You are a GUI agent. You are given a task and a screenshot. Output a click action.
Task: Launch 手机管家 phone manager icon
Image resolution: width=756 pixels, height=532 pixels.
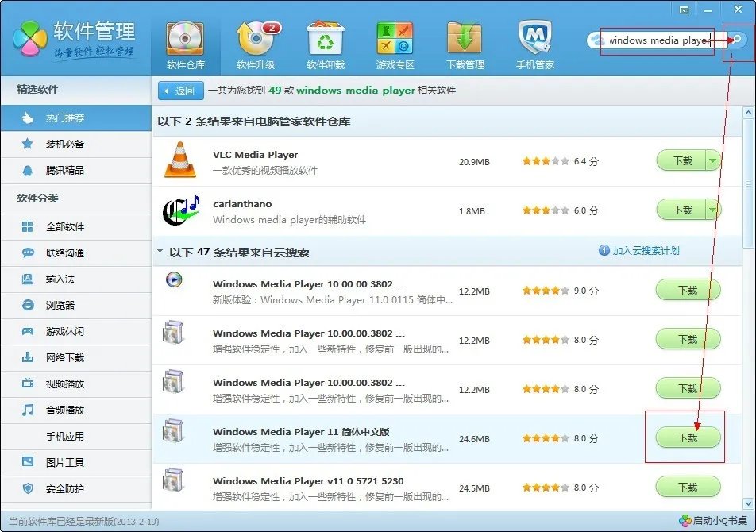534,38
